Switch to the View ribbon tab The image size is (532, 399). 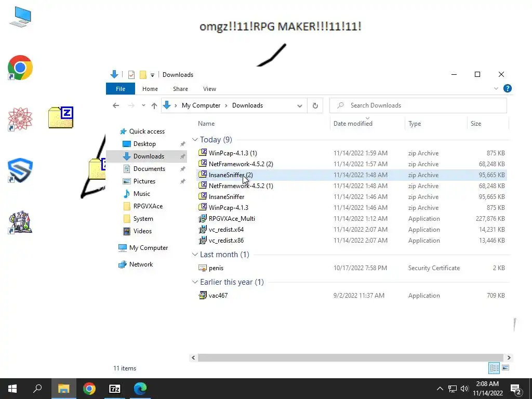pos(209,89)
